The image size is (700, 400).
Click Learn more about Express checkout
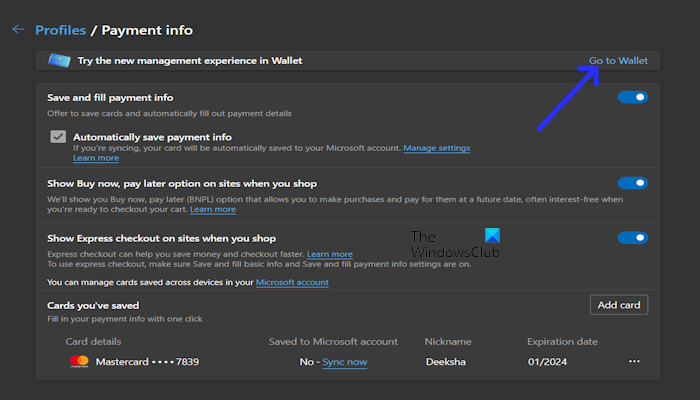[x=330, y=254]
